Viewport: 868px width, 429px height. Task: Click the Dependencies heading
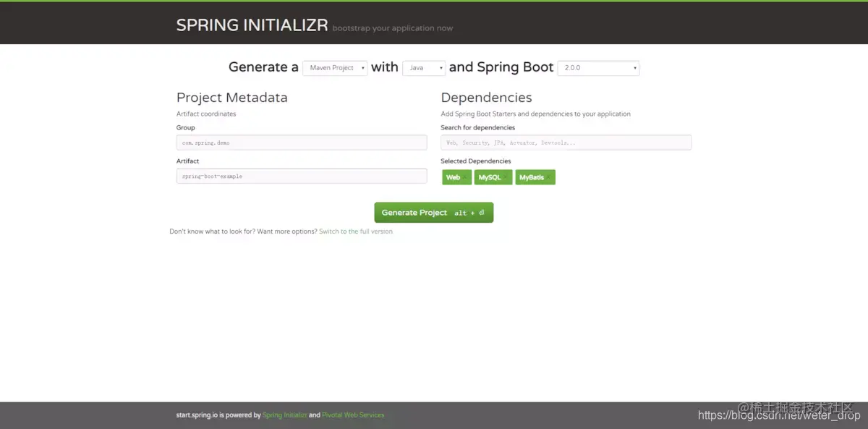pyautogui.click(x=486, y=98)
